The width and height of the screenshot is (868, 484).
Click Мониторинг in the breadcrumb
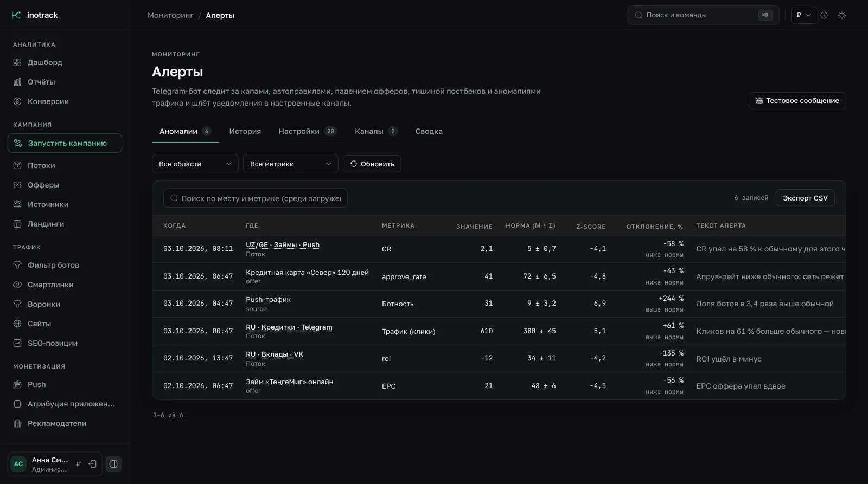coord(170,15)
